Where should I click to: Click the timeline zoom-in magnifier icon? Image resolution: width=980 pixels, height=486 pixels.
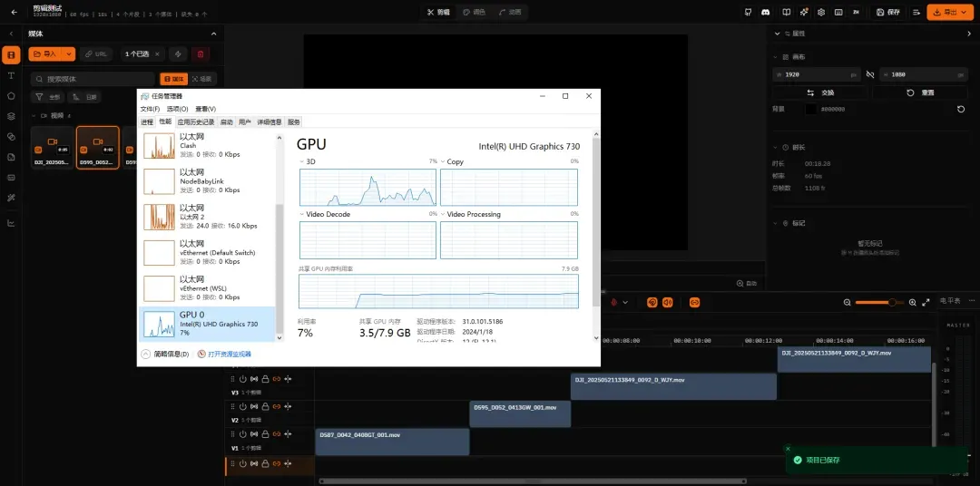click(x=913, y=302)
